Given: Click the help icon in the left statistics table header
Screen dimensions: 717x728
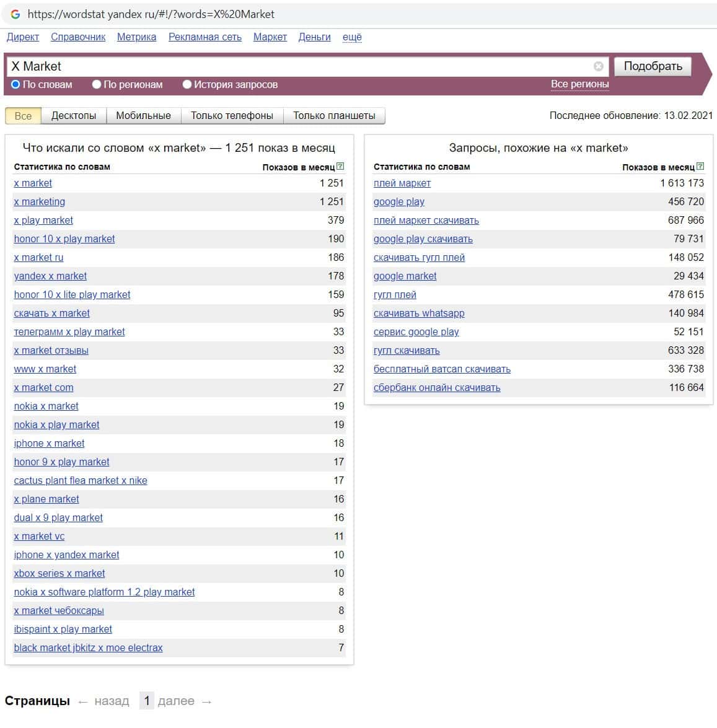Looking at the screenshot, I should 340,166.
